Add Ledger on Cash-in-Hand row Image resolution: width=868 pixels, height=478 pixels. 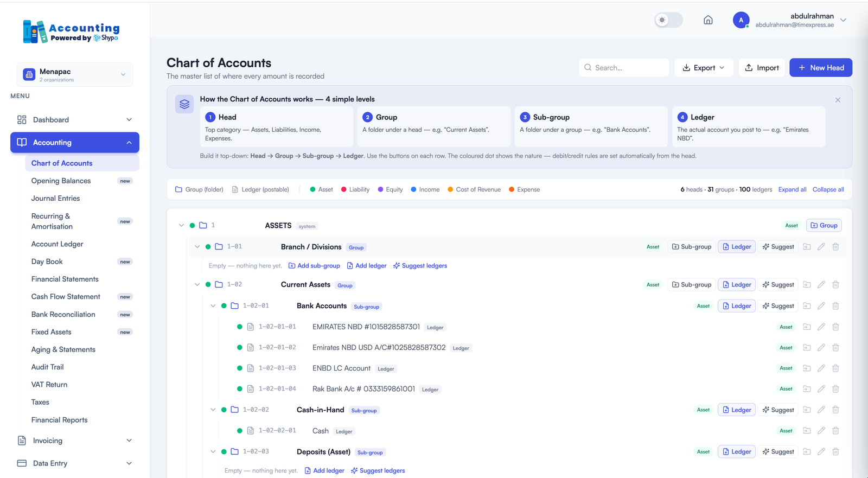click(737, 410)
